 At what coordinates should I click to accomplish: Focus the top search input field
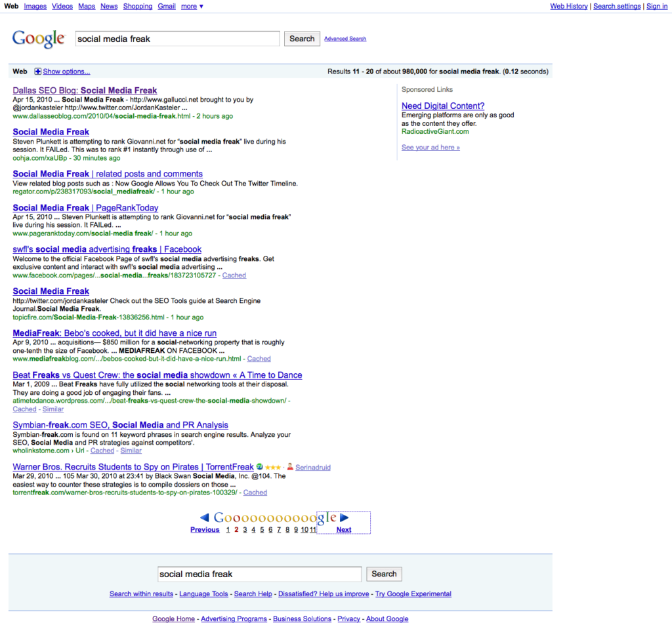(177, 39)
